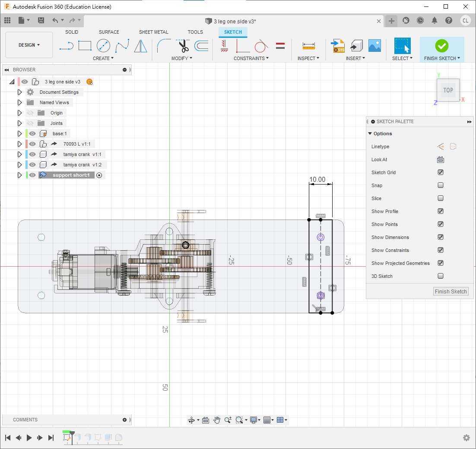Click the Center Diameter Circle tool
The image size is (476, 449).
click(103, 45)
